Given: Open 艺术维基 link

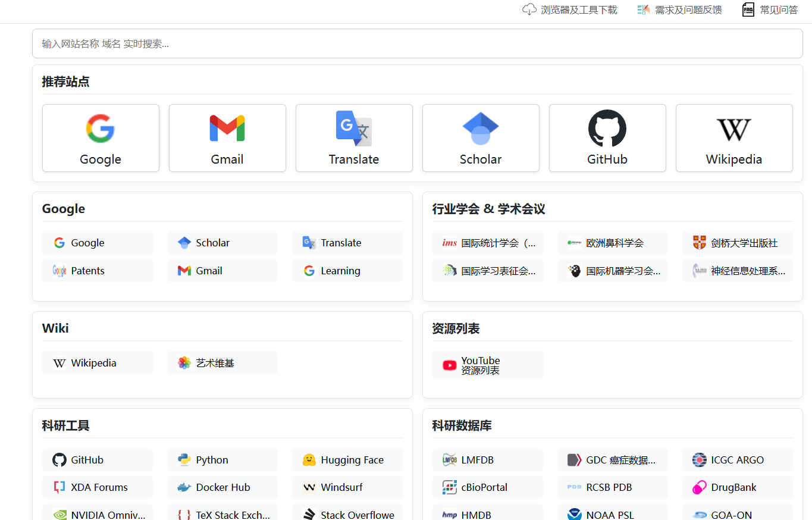Looking at the screenshot, I should click(x=222, y=363).
